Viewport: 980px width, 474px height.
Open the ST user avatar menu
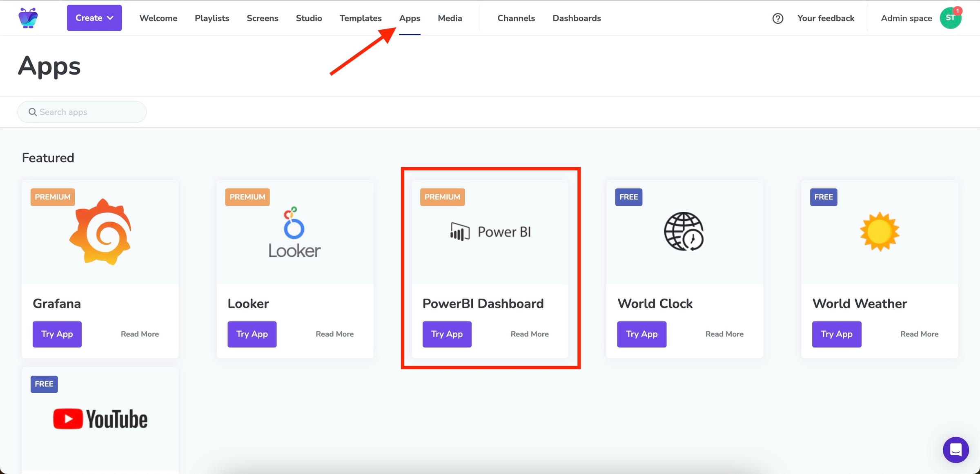951,18
